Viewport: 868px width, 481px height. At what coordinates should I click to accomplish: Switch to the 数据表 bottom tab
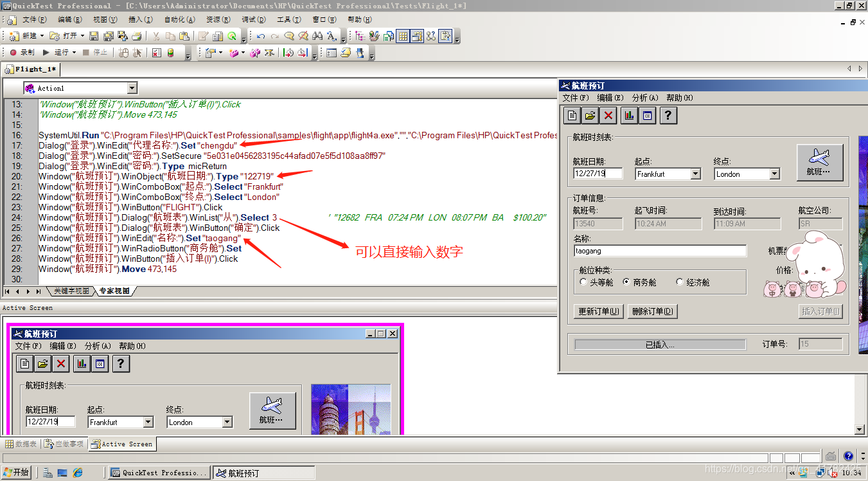[x=21, y=444]
